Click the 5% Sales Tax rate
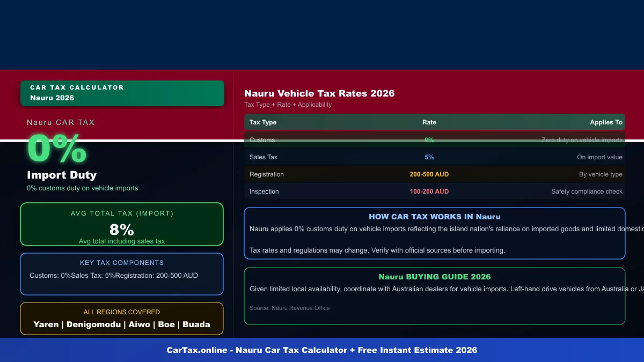 point(429,157)
